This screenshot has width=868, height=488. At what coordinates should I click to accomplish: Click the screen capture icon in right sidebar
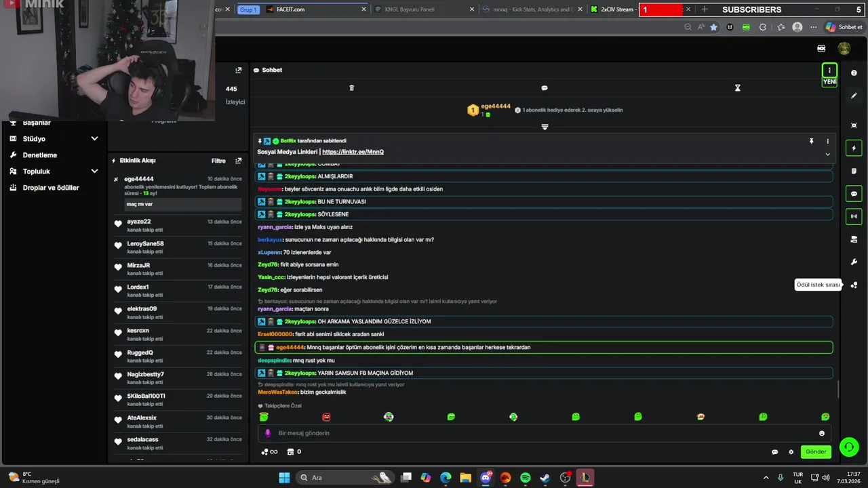[x=854, y=125]
